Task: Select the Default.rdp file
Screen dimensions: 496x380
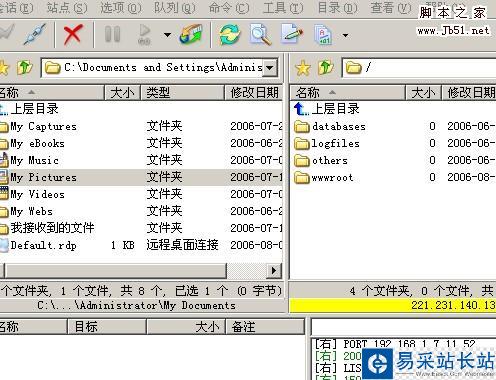Action: [x=43, y=245]
